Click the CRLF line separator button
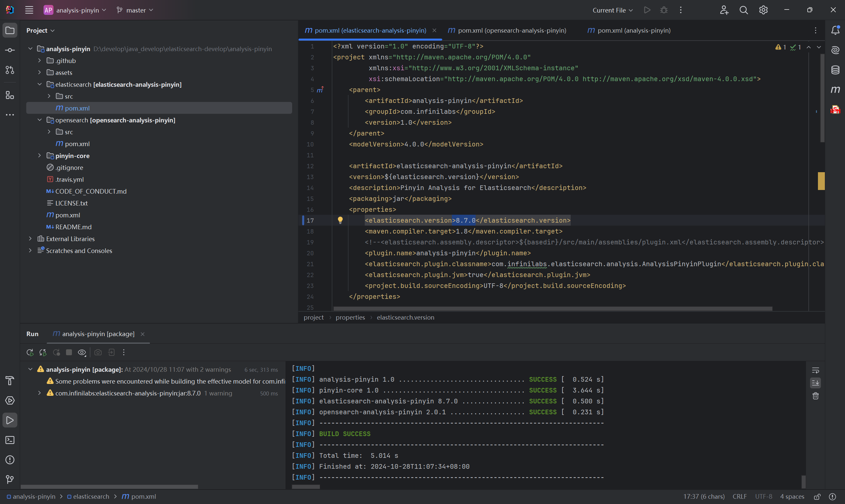 (739, 496)
